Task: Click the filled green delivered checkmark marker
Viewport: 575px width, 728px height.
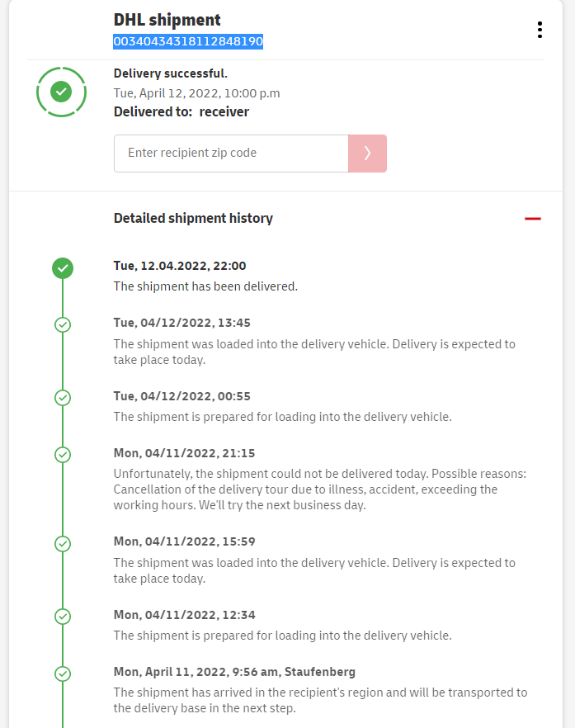Action: 63,267
